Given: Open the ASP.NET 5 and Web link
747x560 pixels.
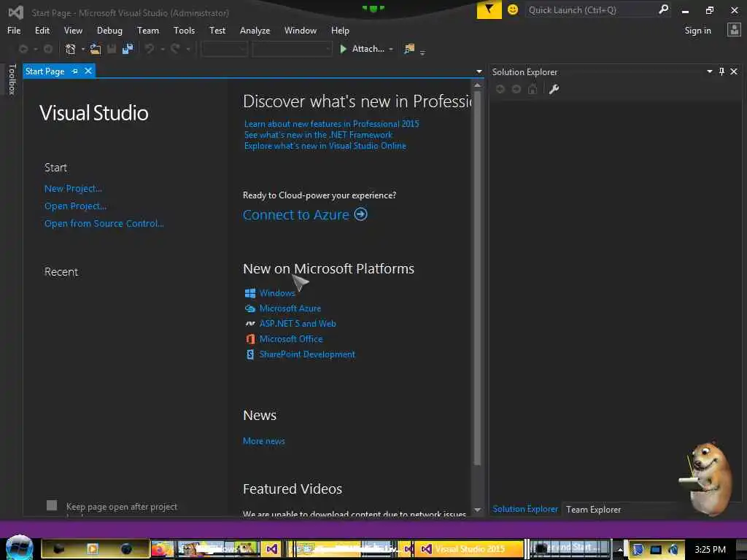Looking at the screenshot, I should 298,323.
